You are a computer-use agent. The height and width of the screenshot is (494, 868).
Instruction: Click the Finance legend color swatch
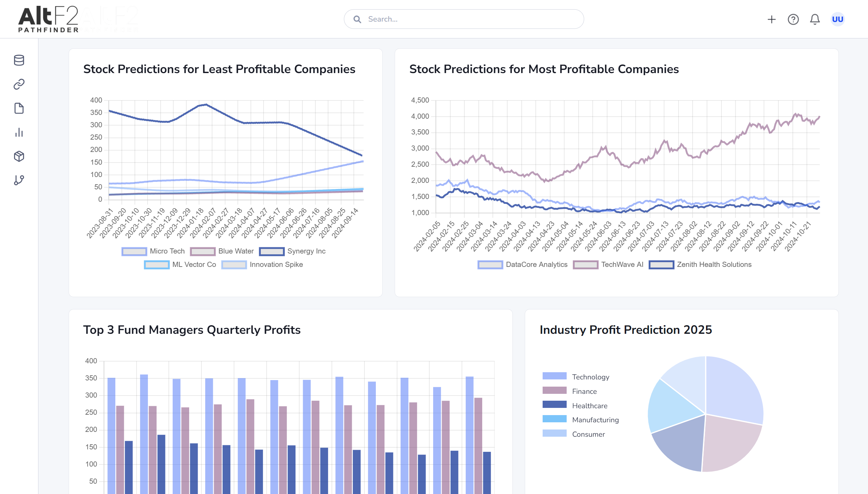click(554, 390)
